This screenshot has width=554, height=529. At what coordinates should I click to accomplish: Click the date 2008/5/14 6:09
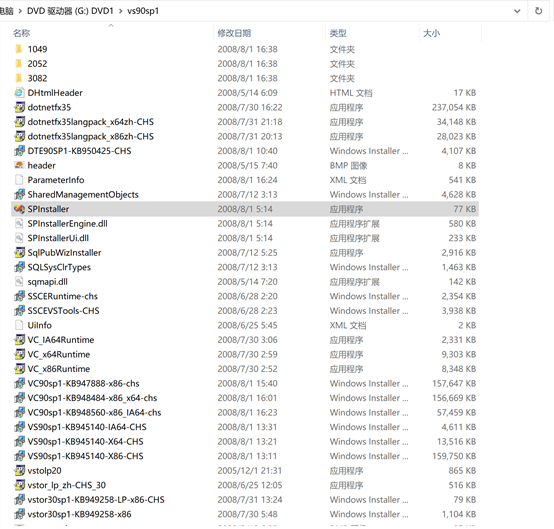(x=247, y=93)
